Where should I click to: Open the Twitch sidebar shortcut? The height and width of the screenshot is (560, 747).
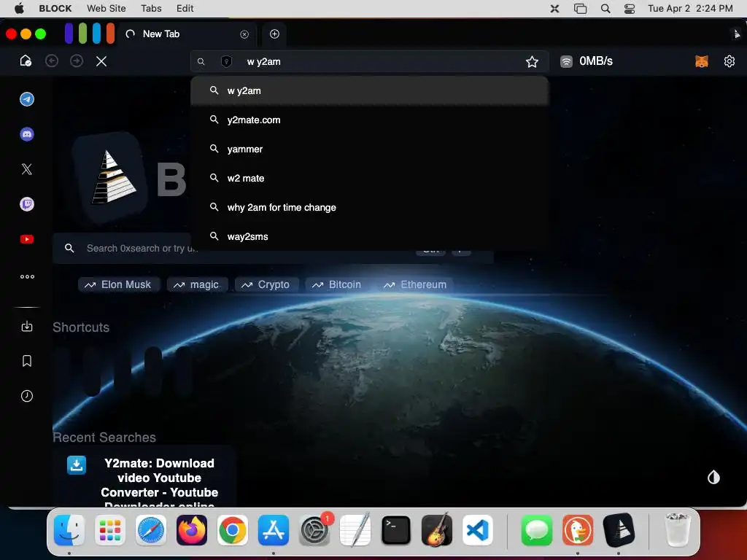tap(27, 204)
